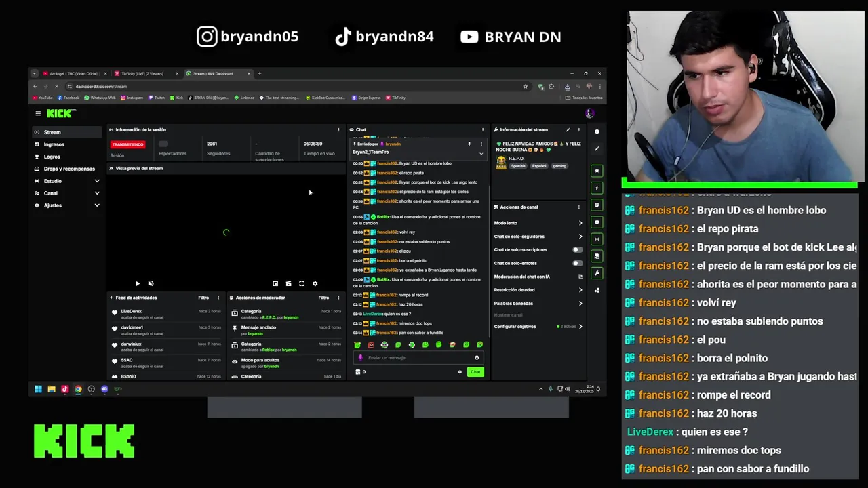Create a clip from the stream preview

[288, 283]
